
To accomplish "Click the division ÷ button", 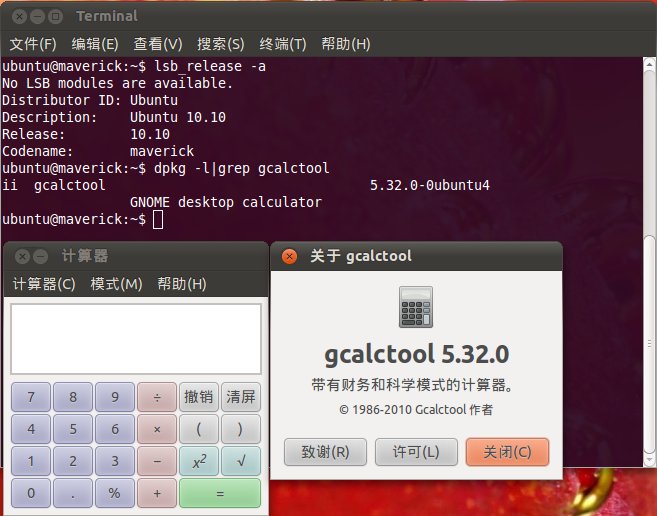I will coord(157,397).
